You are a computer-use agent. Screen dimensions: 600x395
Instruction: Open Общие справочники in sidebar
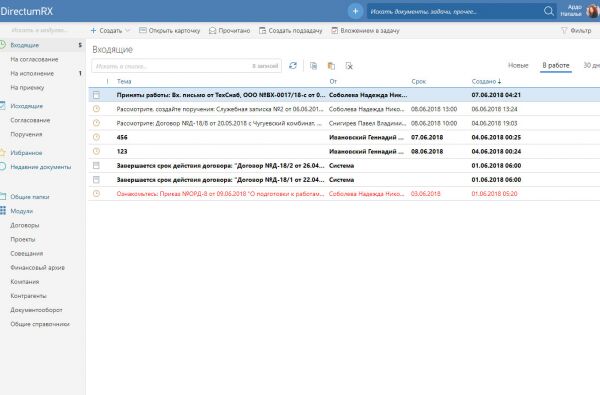point(40,324)
